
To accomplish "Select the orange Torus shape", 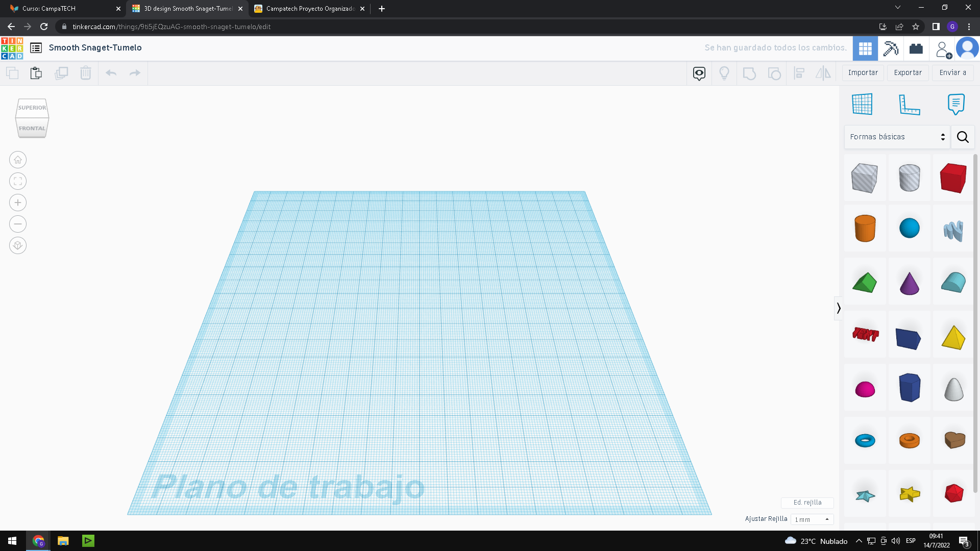I will [x=909, y=440].
